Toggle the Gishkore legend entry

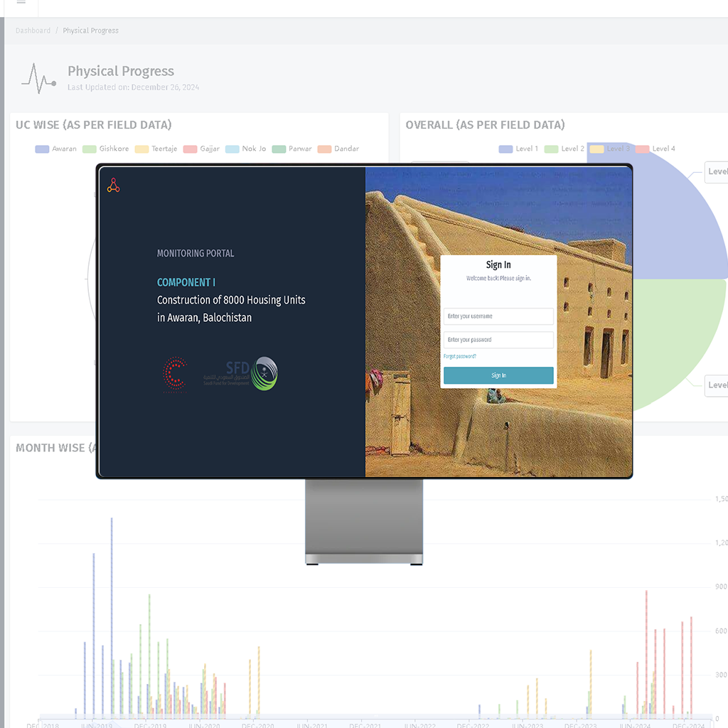[106, 149]
